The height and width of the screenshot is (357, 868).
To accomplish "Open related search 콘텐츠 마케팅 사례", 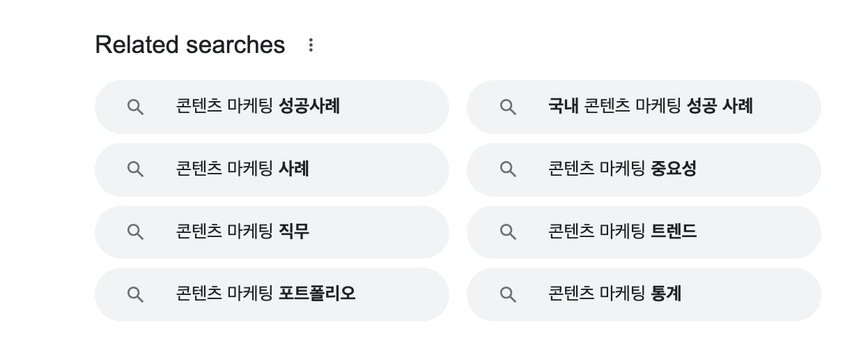I will pos(242,169).
